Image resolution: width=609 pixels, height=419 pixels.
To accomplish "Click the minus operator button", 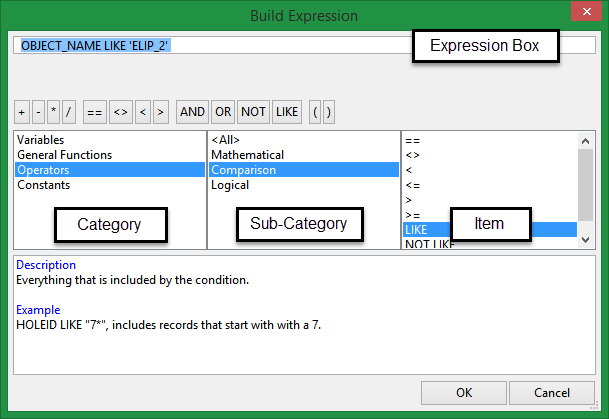I will (37, 112).
